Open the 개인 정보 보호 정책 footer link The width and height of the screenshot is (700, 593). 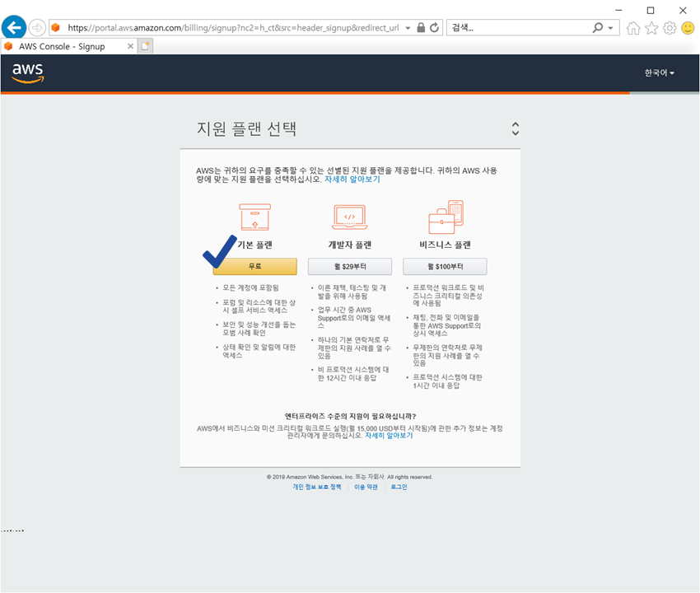[x=317, y=487]
